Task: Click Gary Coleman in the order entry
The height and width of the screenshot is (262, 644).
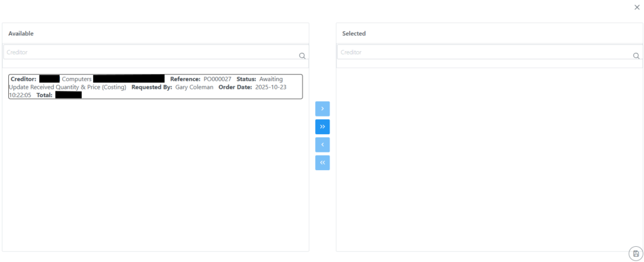Action: (194, 87)
